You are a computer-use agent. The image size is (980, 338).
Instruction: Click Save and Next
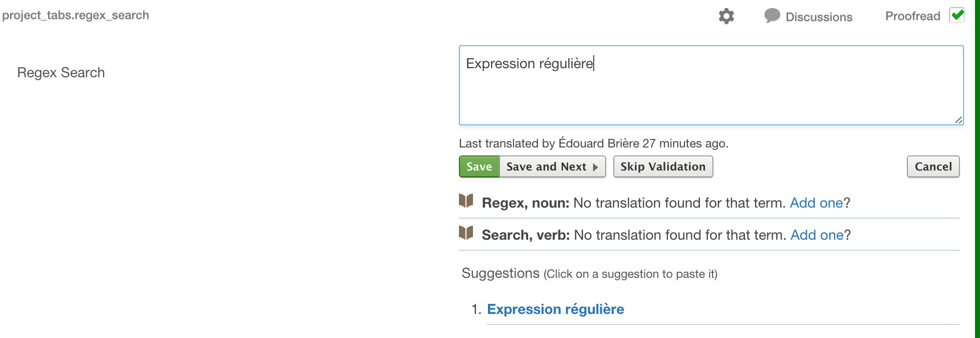click(546, 167)
